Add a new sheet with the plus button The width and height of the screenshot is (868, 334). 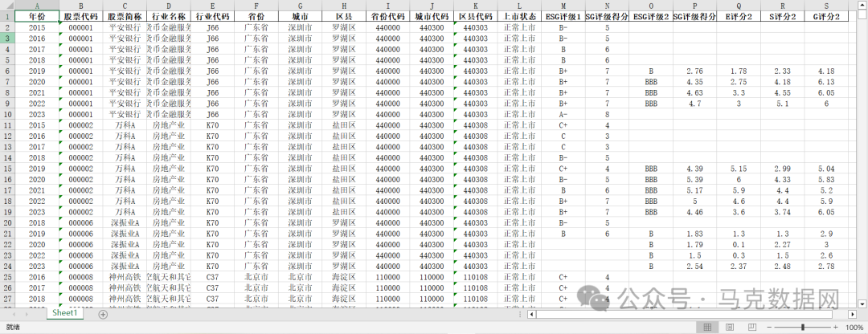pyautogui.click(x=102, y=314)
